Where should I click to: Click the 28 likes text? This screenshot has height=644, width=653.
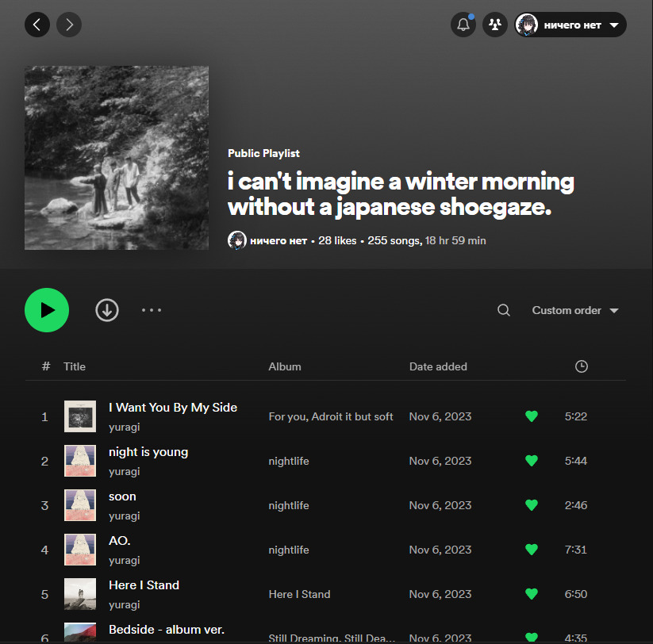coord(337,240)
